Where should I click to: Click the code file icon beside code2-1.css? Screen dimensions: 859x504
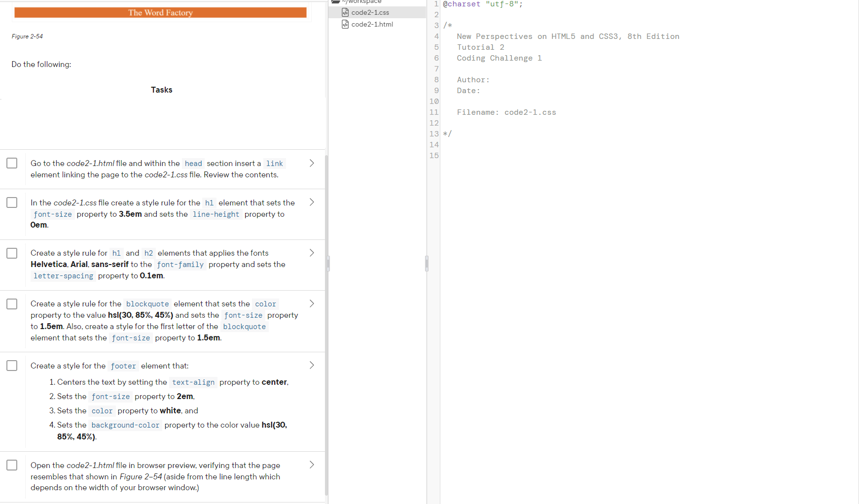[345, 12]
